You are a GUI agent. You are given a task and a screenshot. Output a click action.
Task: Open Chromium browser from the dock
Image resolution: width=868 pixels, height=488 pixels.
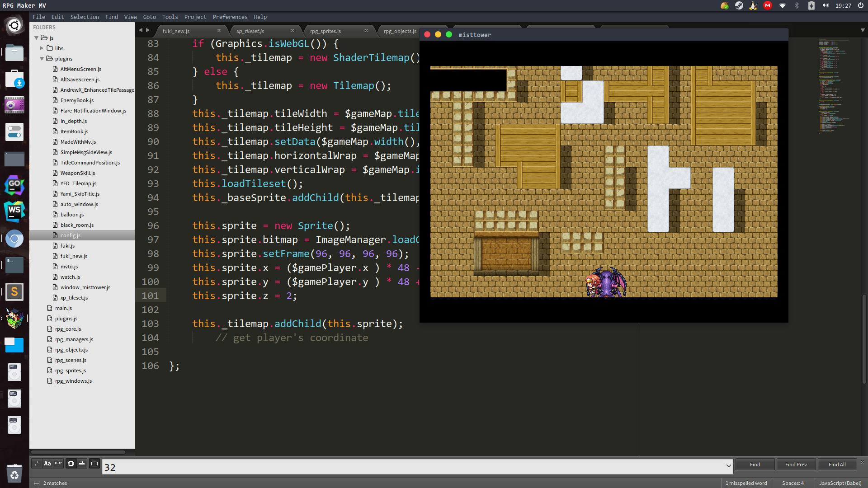click(x=14, y=239)
